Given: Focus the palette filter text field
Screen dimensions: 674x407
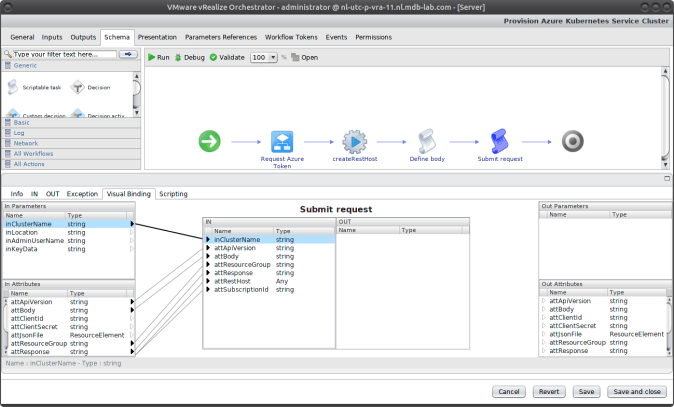Looking at the screenshot, I should [x=60, y=54].
